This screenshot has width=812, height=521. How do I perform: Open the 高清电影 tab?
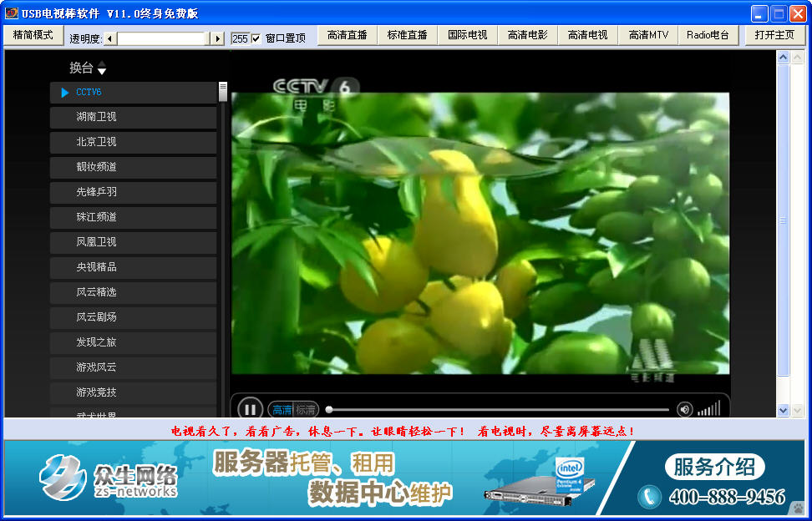point(528,35)
